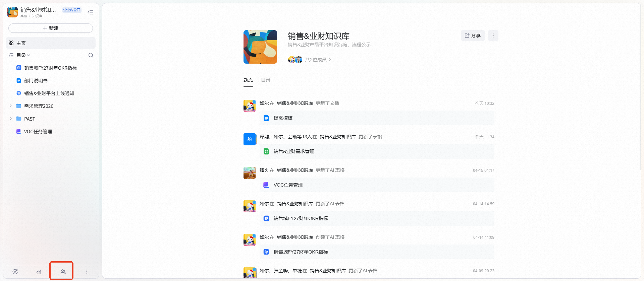Open the more options dots in sidebar footer
644x281 pixels.
coord(87,272)
